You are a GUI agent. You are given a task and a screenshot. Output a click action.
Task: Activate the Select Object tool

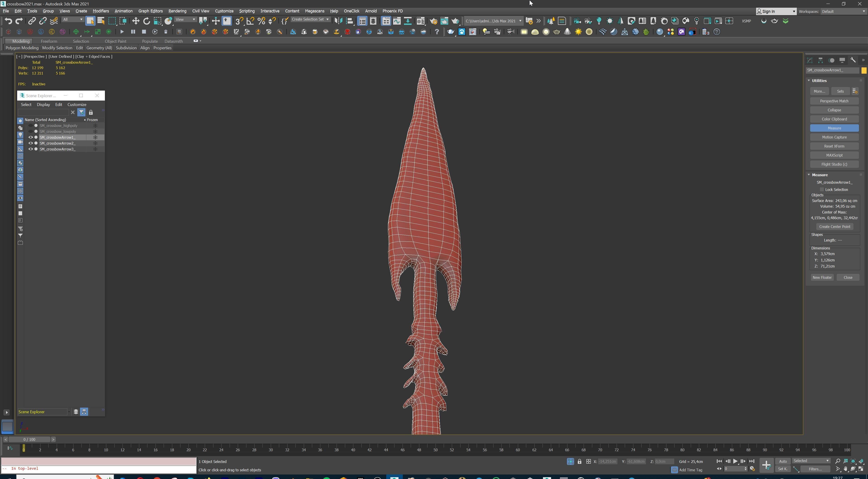pos(90,21)
